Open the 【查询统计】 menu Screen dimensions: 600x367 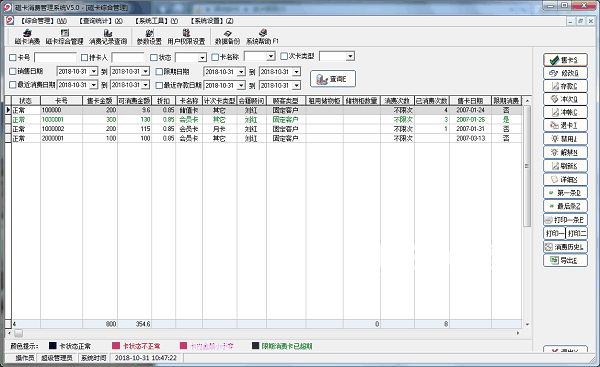(101, 21)
